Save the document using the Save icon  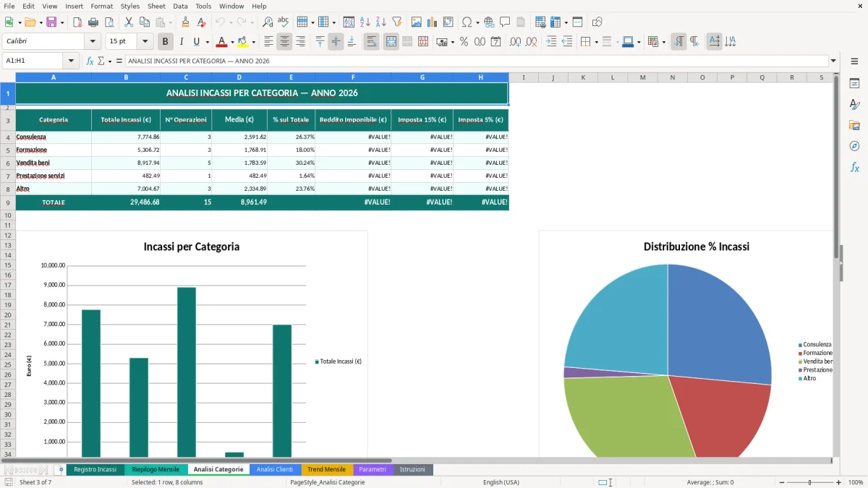coord(51,22)
